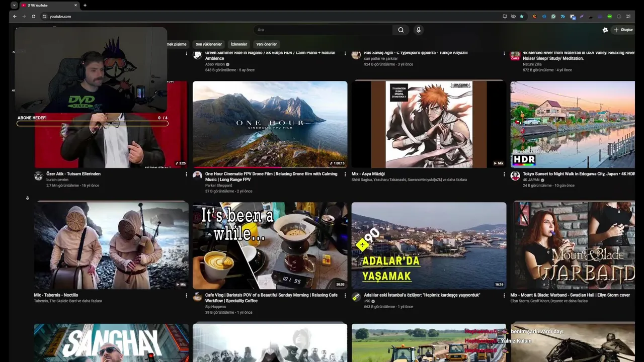The image size is (644, 362).
Task: Open the orange C extension icon
Action: (x=535, y=17)
